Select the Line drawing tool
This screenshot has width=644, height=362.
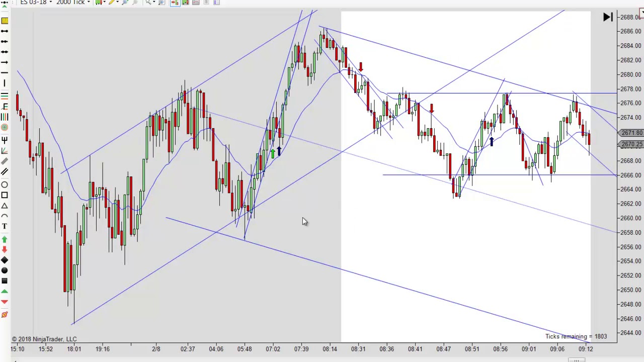[4, 31]
